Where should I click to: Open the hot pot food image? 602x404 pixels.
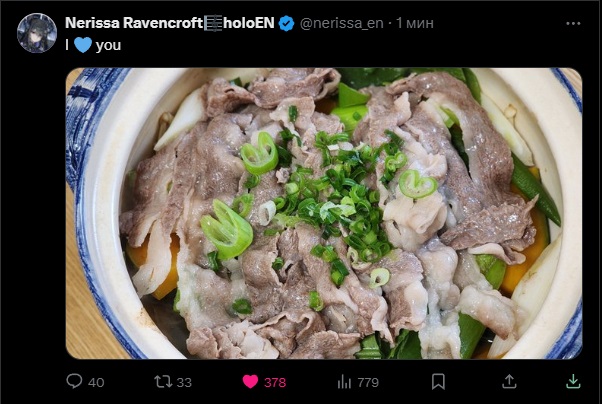[324, 214]
